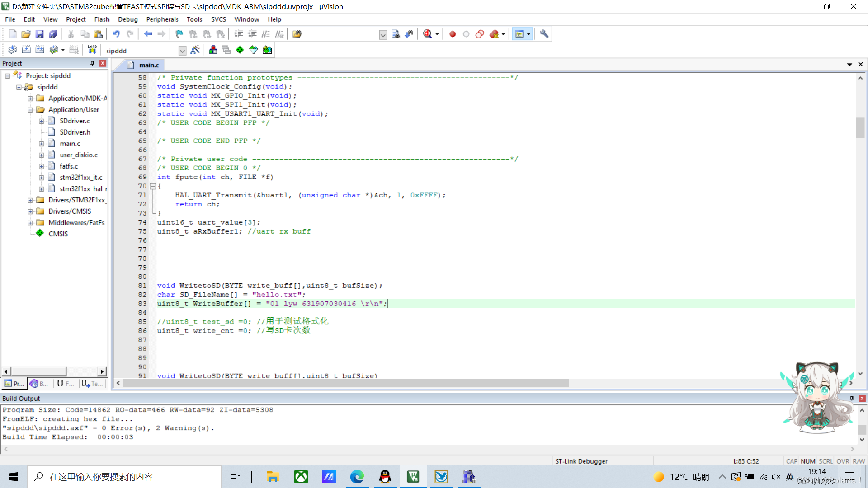Screen dimensions: 868x488
Task: Insert a red breakpoint
Action: (453, 34)
